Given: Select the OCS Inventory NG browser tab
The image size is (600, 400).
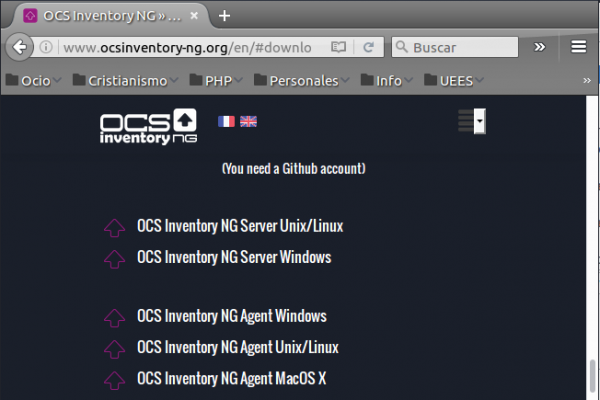Looking at the screenshot, I should click(x=111, y=16).
